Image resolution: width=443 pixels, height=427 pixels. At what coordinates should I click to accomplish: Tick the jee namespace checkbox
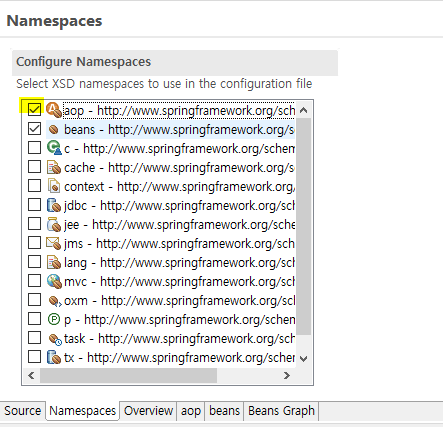tap(34, 224)
